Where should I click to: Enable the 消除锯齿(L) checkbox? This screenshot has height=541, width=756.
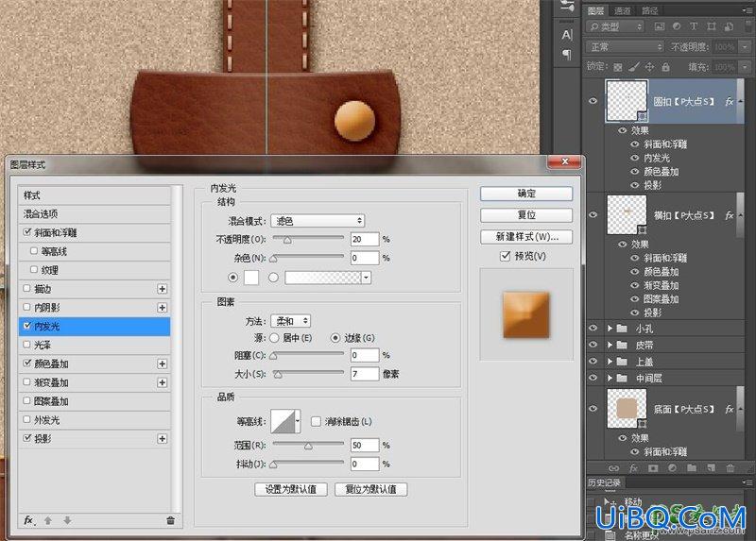(316, 421)
